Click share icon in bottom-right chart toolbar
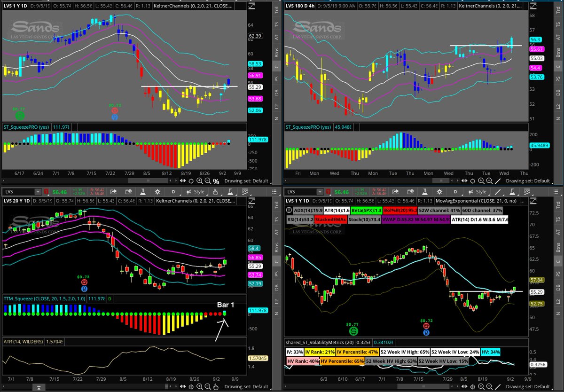The height and width of the screenshot is (392, 564). coord(395,192)
